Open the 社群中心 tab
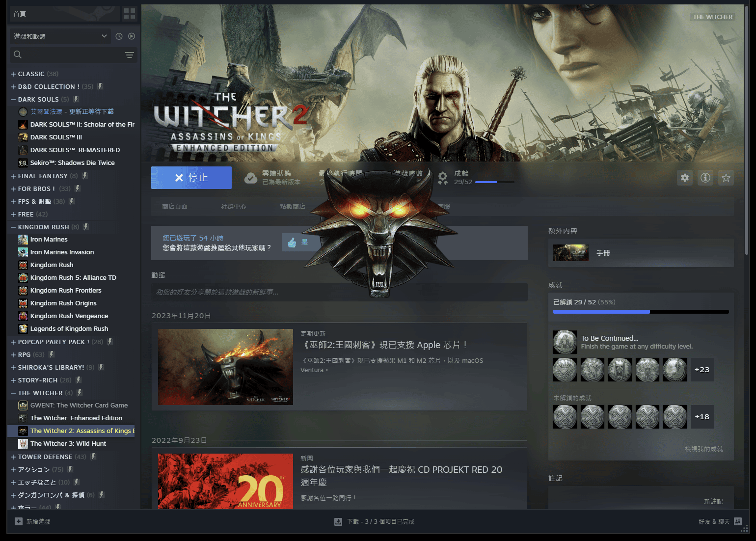 (234, 206)
